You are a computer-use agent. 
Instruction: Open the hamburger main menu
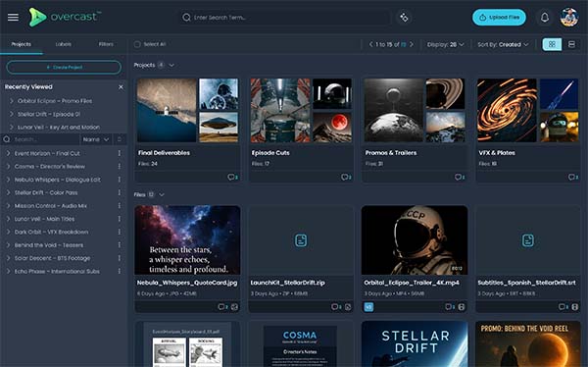pos(13,18)
